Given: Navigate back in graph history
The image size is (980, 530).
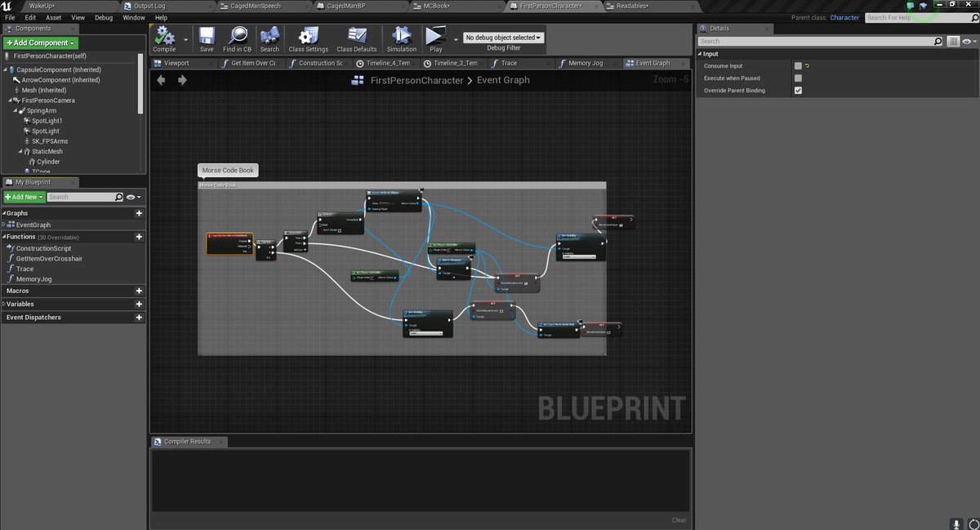Looking at the screenshot, I should coord(161,80).
